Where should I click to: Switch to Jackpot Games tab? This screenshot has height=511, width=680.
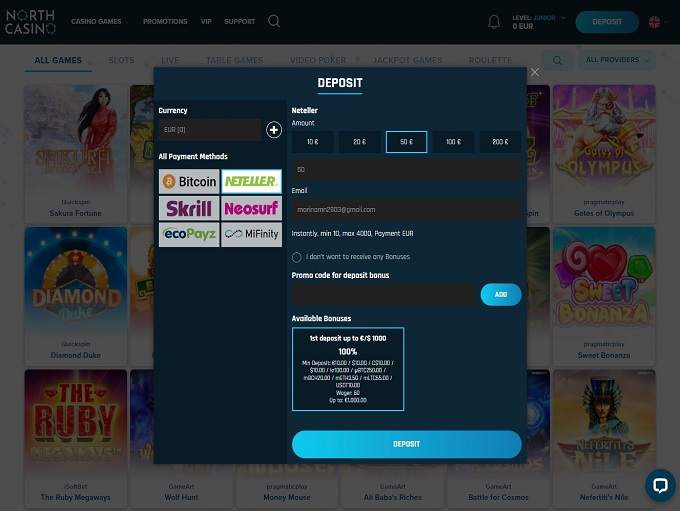[x=407, y=60]
